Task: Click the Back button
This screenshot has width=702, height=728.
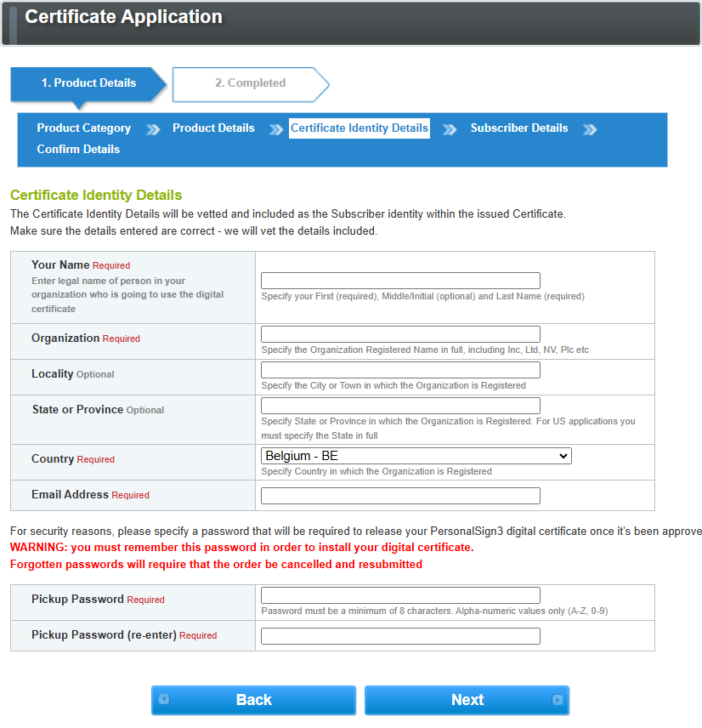Action: pos(253,700)
